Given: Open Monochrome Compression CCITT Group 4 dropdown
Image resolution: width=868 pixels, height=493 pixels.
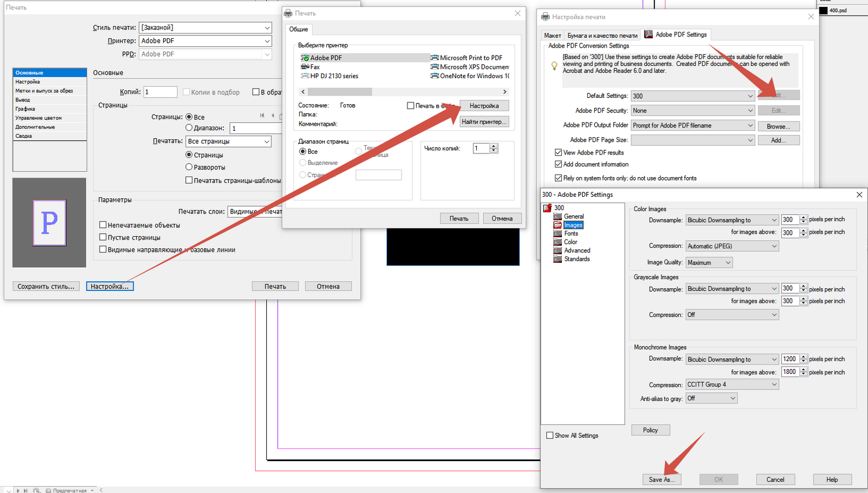Looking at the screenshot, I should tap(732, 384).
